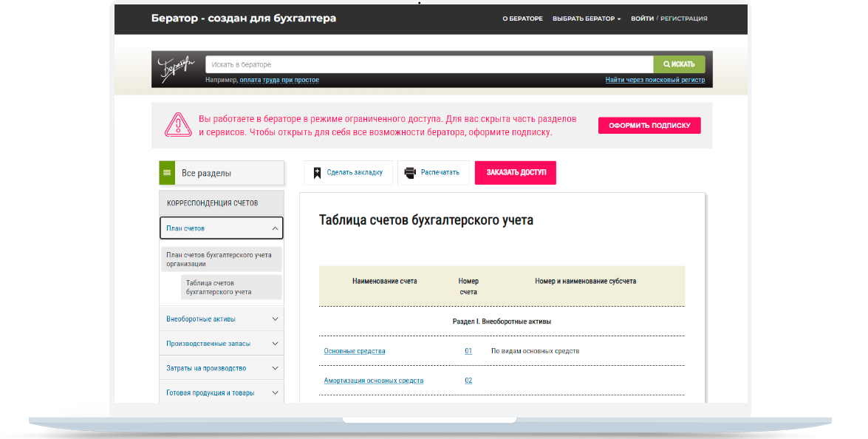
Task: Click the Бератор signature logo
Action: point(176,69)
